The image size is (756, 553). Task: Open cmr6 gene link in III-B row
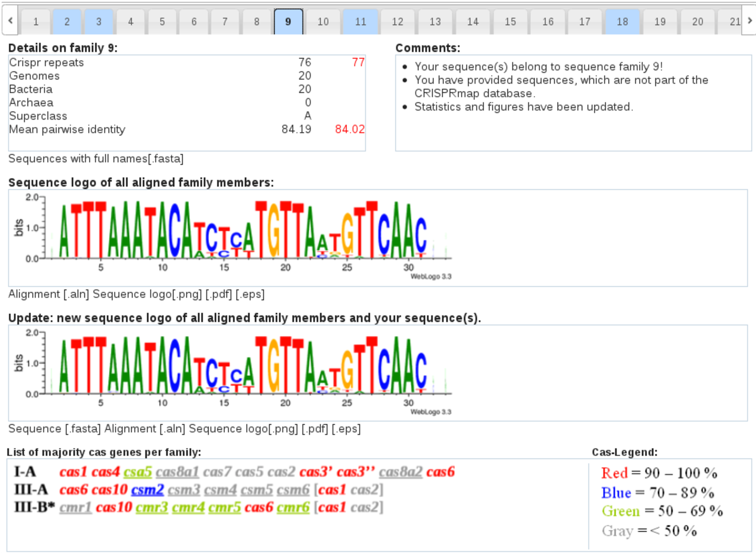pyautogui.click(x=293, y=507)
